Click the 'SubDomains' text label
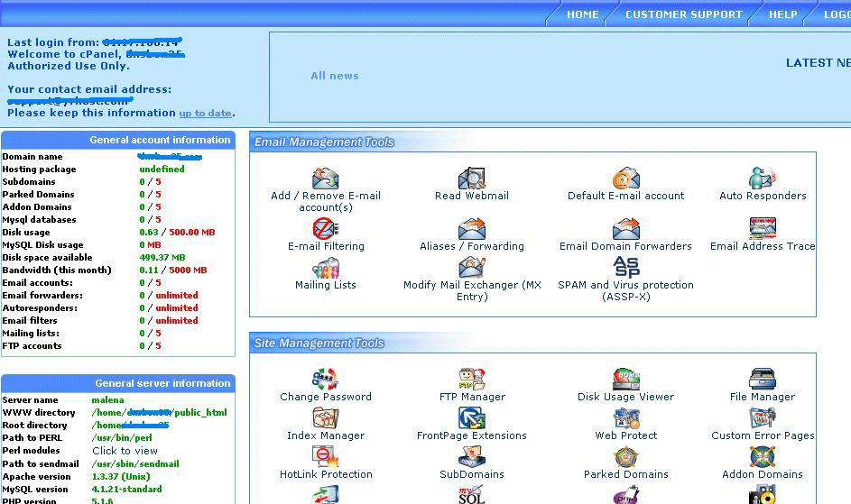This screenshot has width=851, height=504. pyautogui.click(x=472, y=474)
